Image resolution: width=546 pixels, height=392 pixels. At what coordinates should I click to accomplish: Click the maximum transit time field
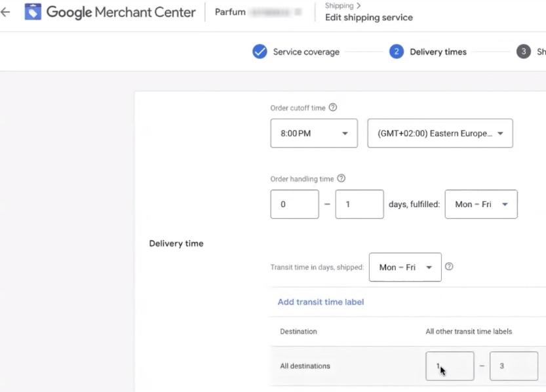coord(513,366)
